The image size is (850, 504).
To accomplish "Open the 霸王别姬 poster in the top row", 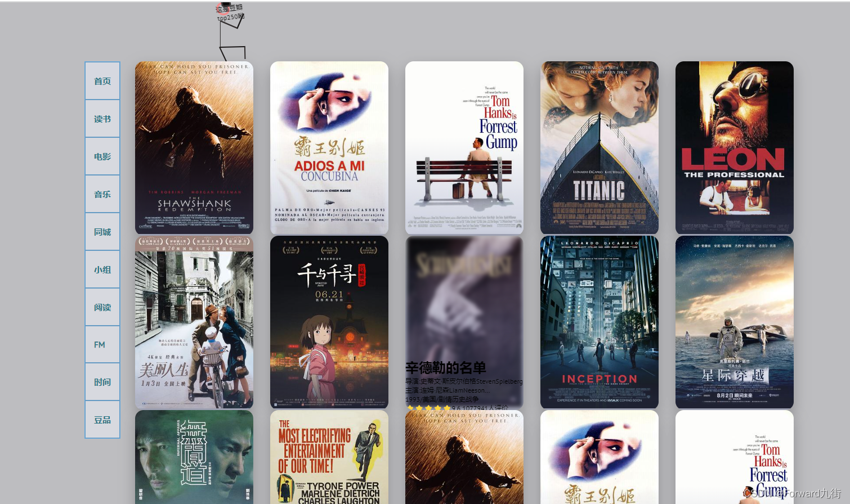I will click(x=329, y=147).
